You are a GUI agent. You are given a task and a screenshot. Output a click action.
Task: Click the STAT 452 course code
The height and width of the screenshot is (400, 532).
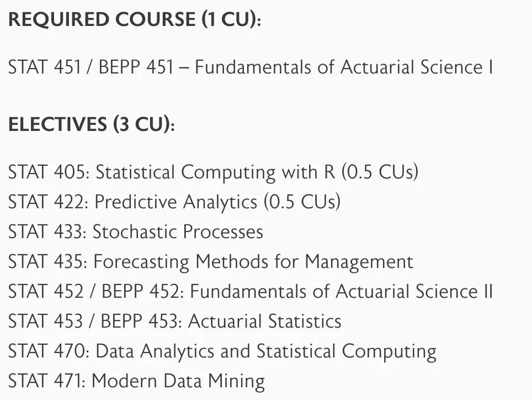point(44,291)
